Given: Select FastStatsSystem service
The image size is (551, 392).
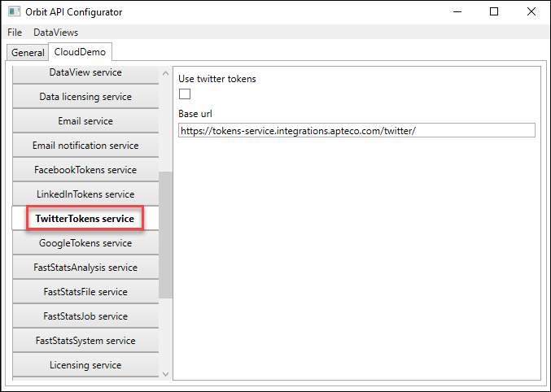Looking at the screenshot, I should [x=85, y=341].
